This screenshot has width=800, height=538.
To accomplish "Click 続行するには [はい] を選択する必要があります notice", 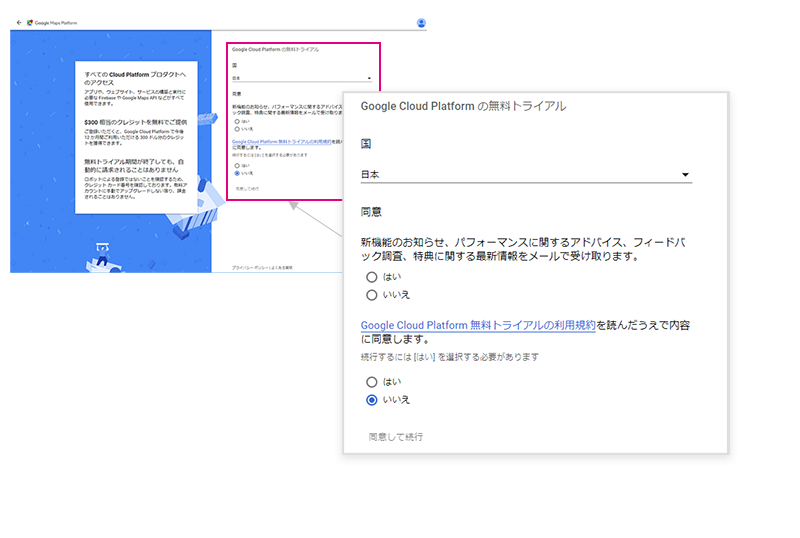I will coord(449,357).
